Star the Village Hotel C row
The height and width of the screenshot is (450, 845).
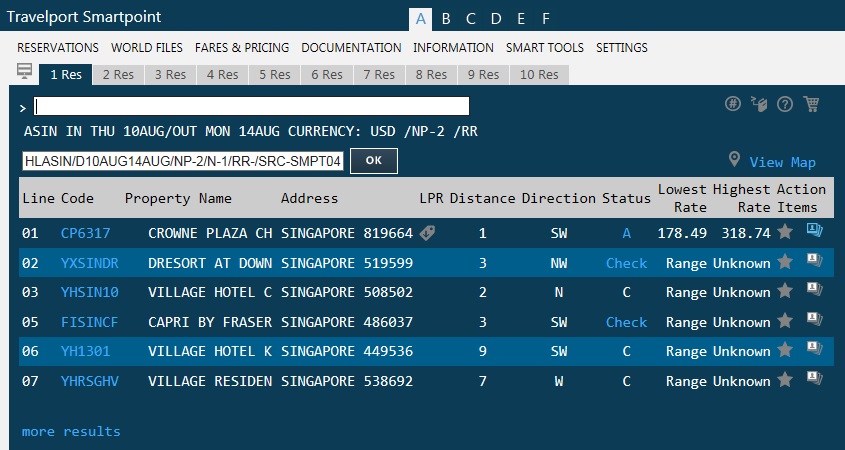click(x=785, y=291)
